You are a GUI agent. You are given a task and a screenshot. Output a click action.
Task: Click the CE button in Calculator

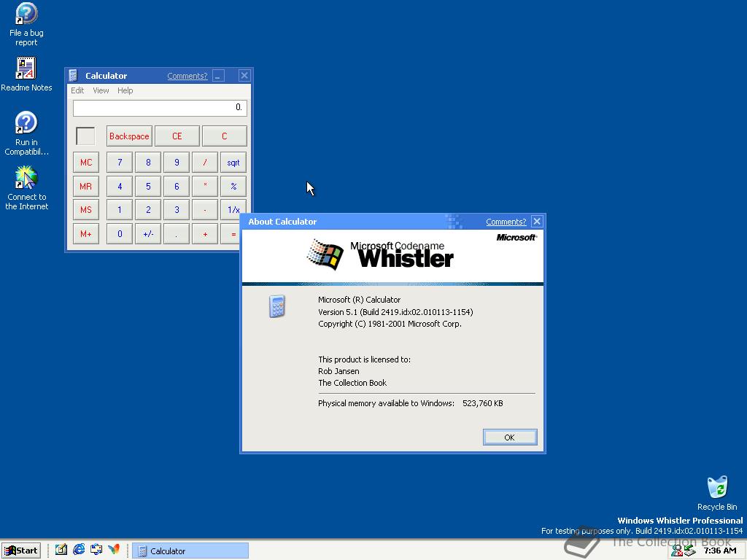click(x=177, y=136)
